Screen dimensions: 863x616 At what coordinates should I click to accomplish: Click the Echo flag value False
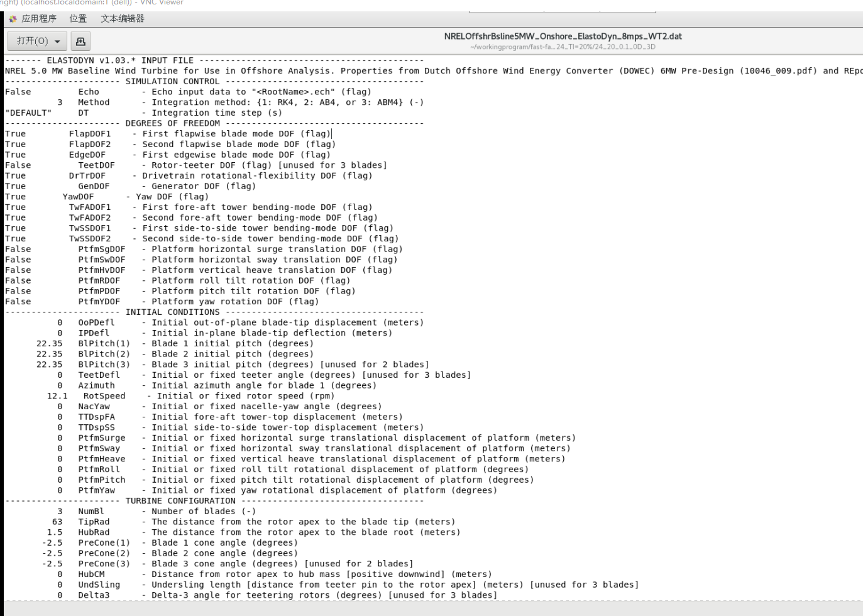pos(18,92)
